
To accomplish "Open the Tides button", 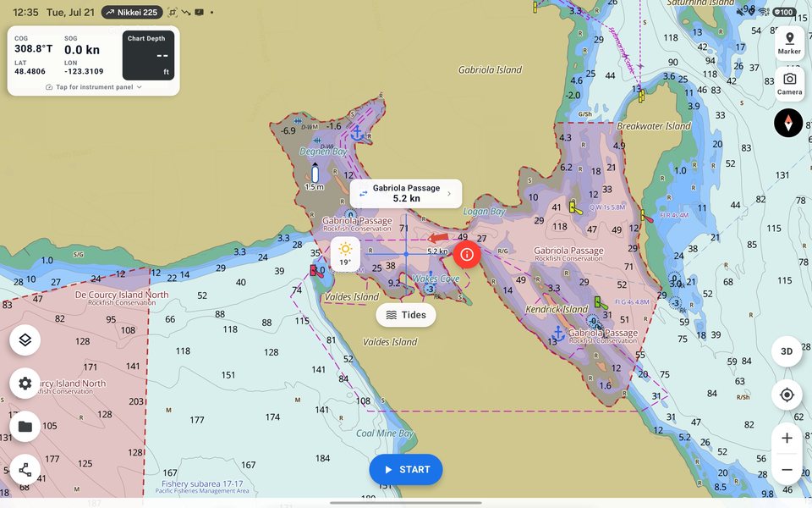I will [x=406, y=315].
